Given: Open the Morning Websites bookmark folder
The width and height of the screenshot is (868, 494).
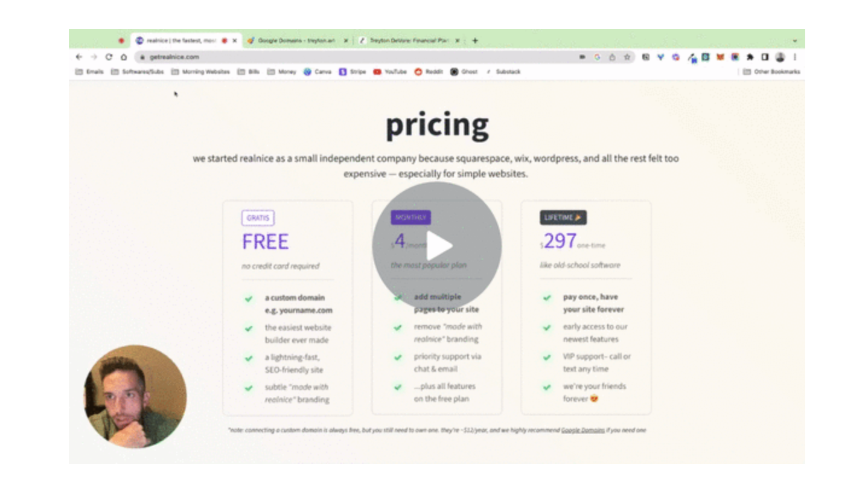Looking at the screenshot, I should pyautogui.click(x=200, y=71).
